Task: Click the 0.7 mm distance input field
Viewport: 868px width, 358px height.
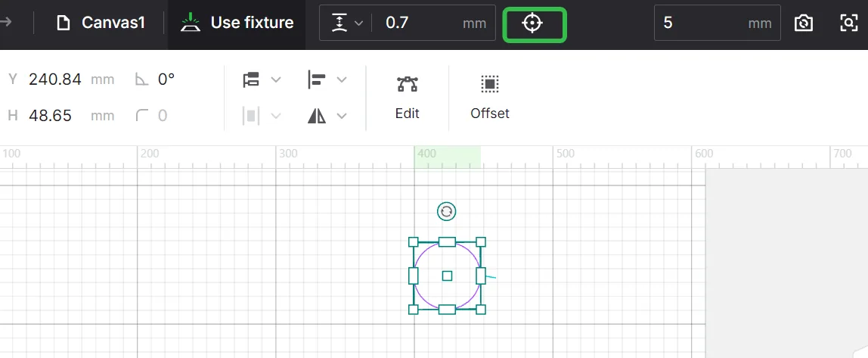Action: (x=433, y=23)
